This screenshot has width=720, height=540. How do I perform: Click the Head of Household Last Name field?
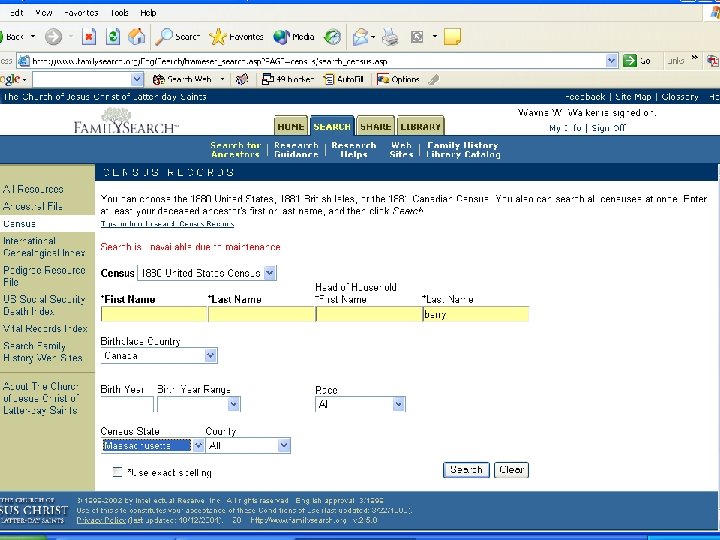click(476, 314)
